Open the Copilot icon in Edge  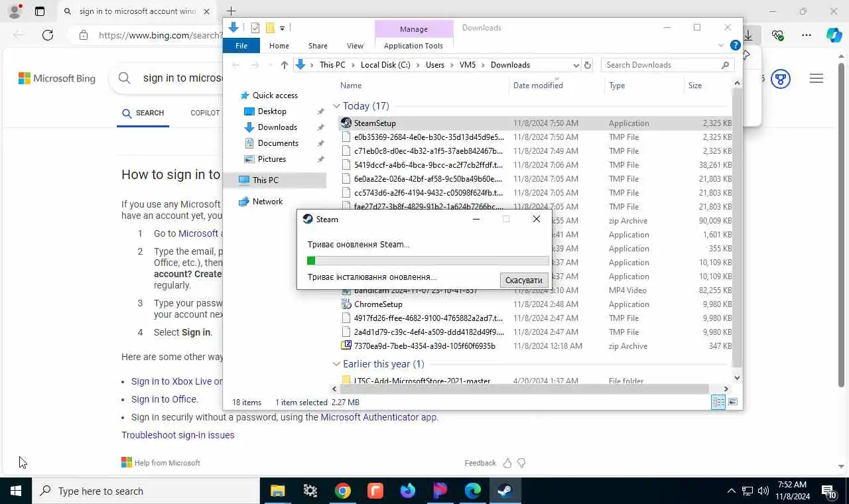[834, 35]
